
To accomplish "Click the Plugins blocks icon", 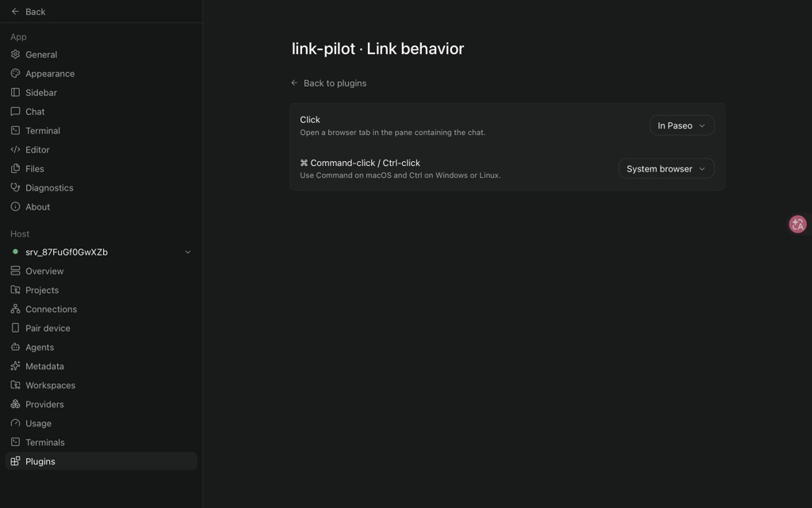I will (x=16, y=461).
